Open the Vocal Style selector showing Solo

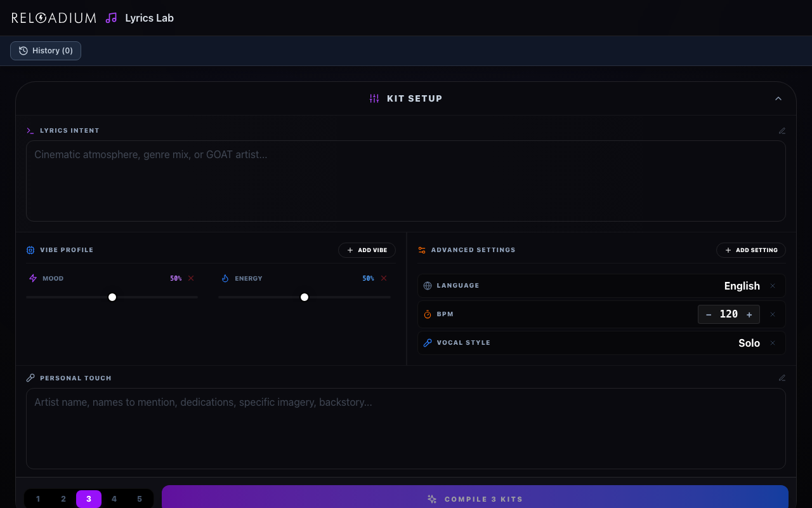click(749, 343)
